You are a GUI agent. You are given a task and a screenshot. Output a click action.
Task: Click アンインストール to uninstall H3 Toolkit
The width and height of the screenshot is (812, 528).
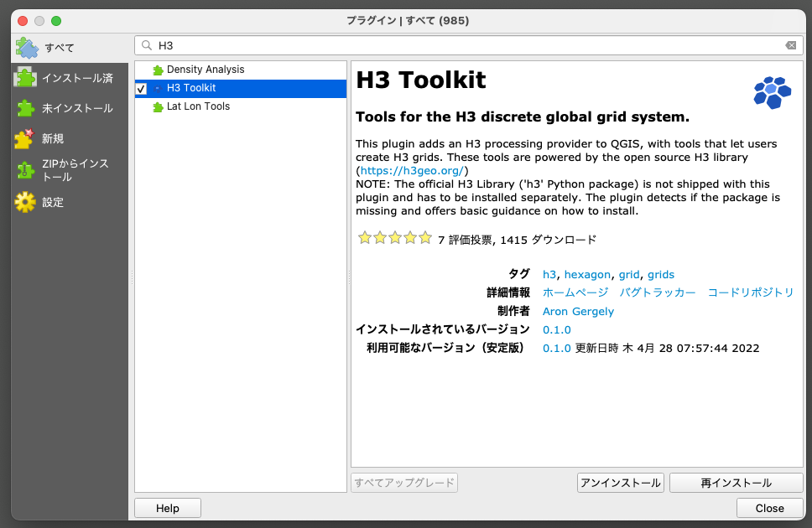coord(620,482)
